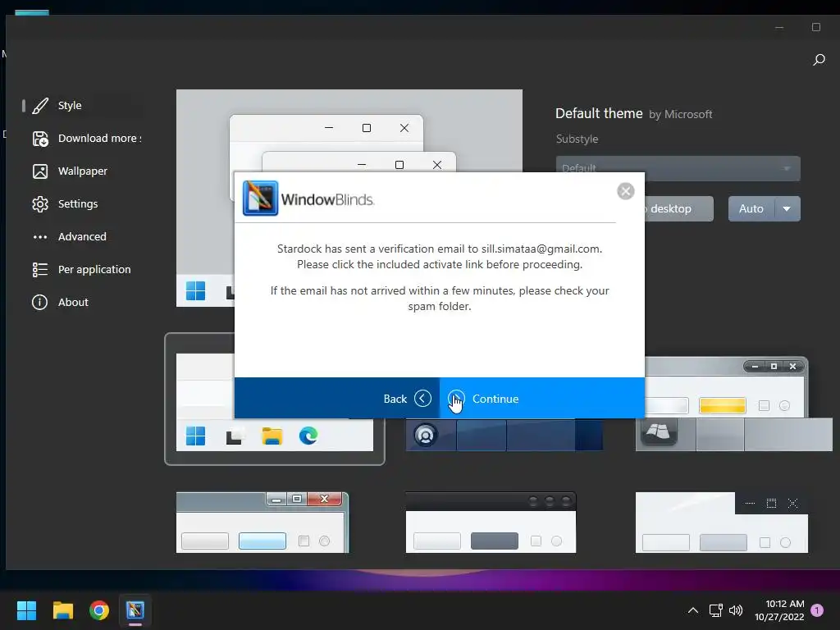Go to the Wallpaper section
Screen dimensions: 840x630
point(83,171)
